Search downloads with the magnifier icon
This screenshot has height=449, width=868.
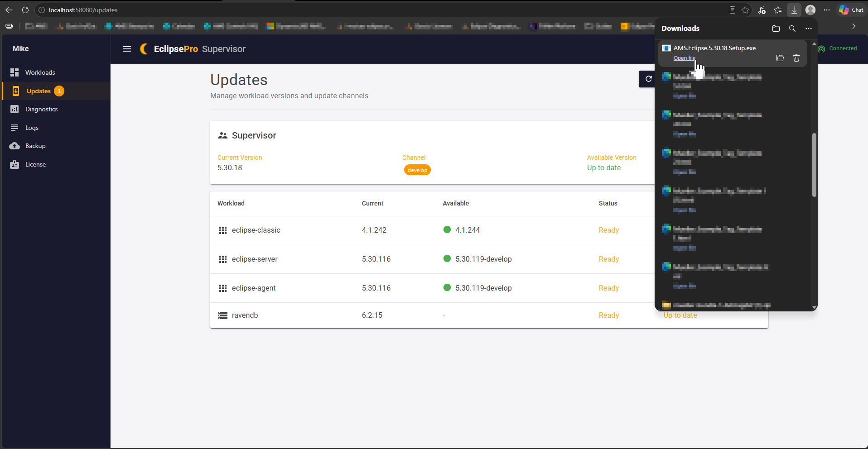(792, 29)
